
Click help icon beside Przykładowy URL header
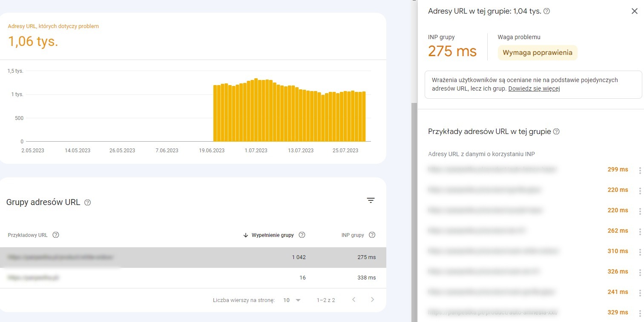point(55,235)
